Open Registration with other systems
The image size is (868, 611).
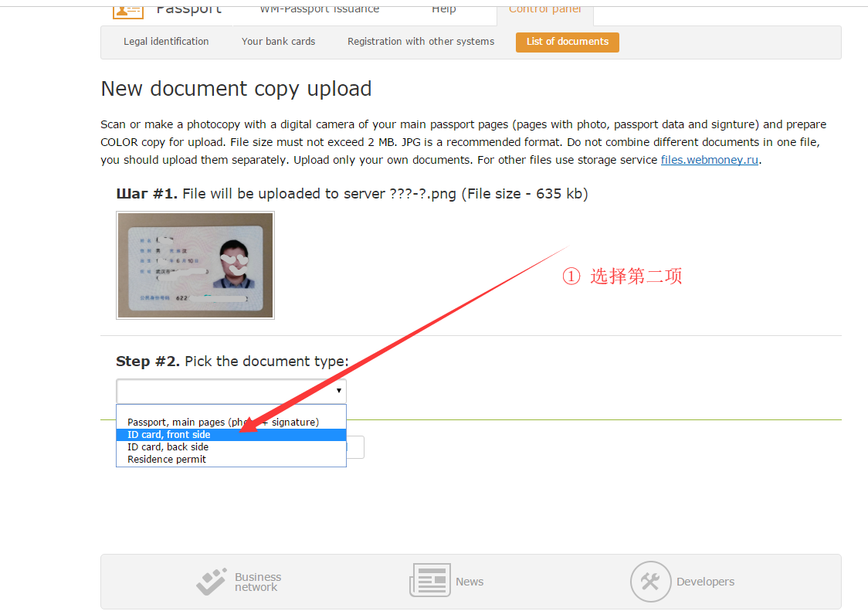pyautogui.click(x=420, y=42)
